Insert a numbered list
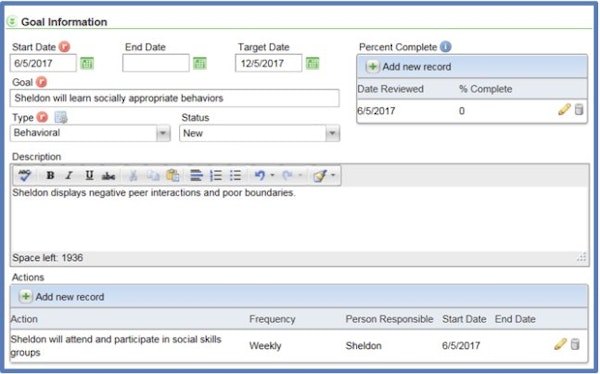Screen dimensions: 600x374 [216, 176]
